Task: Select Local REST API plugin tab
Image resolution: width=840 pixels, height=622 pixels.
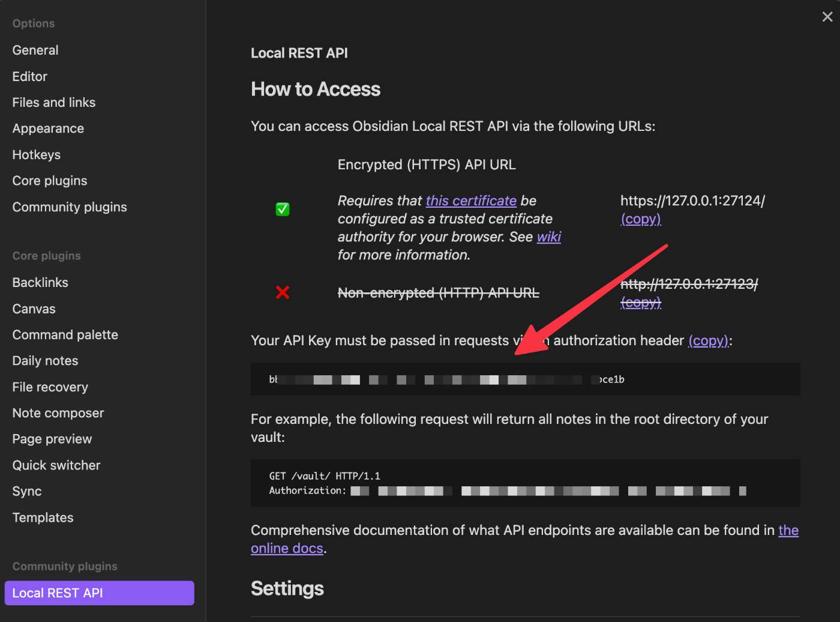Action: 99,593
